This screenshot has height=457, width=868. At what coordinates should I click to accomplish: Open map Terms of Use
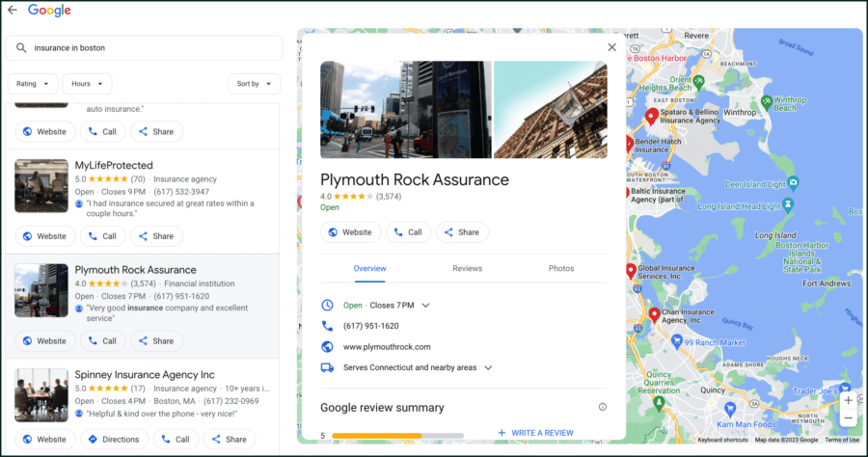point(842,440)
